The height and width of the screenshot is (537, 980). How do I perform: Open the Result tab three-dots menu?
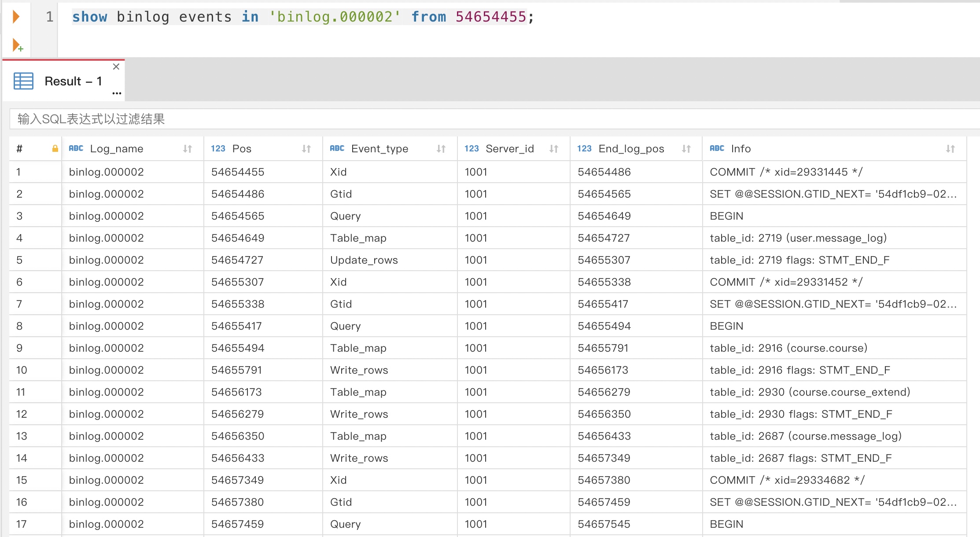click(117, 93)
